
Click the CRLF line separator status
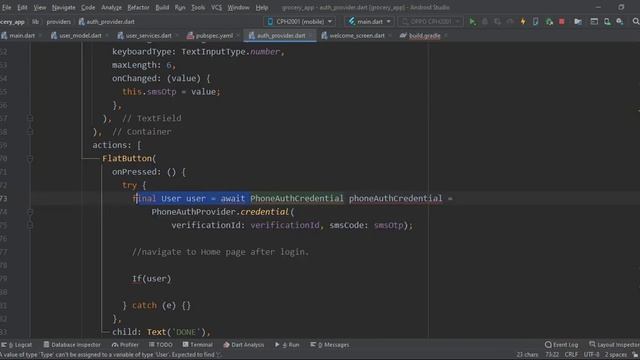coord(571,355)
